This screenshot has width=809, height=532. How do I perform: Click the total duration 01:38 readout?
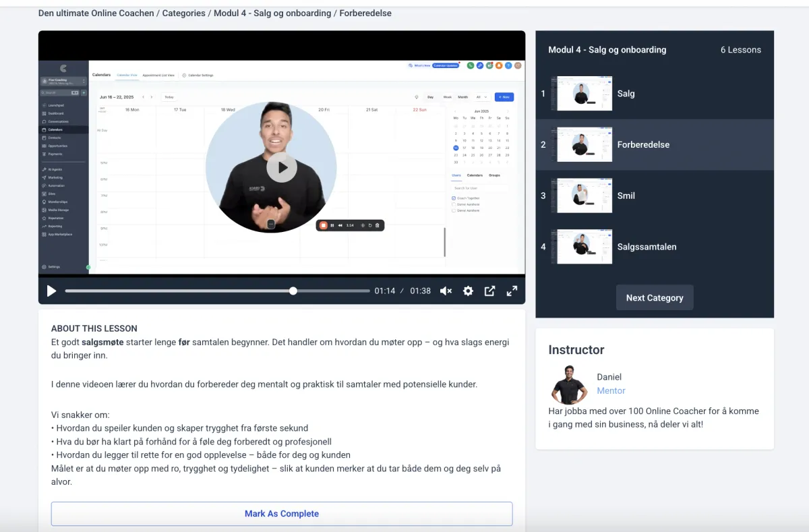(420, 291)
